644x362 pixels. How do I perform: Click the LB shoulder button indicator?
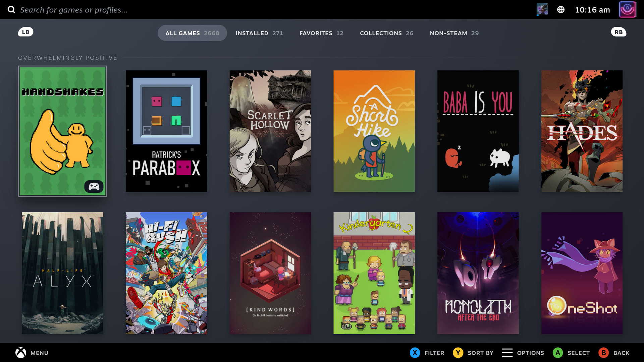(25, 32)
